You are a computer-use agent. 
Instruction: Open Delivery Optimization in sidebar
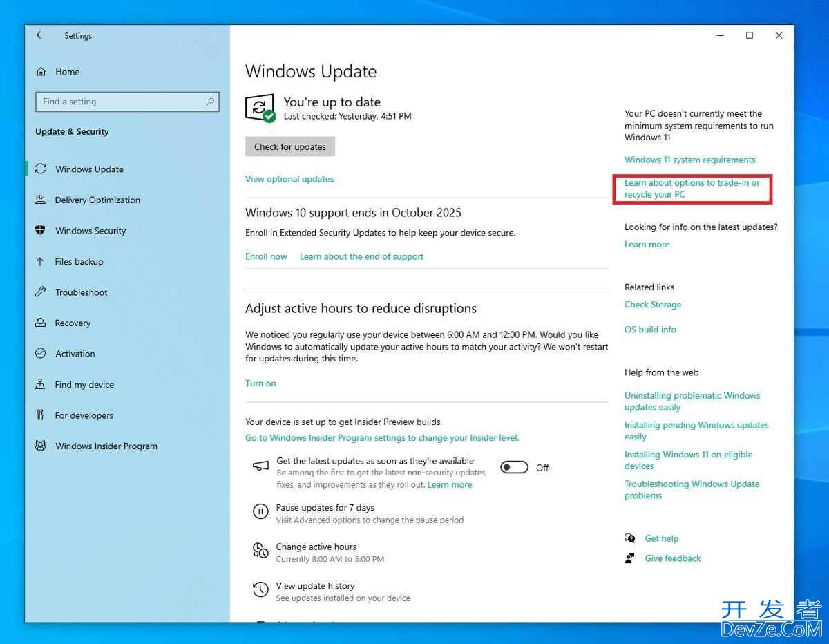pyautogui.click(x=97, y=200)
